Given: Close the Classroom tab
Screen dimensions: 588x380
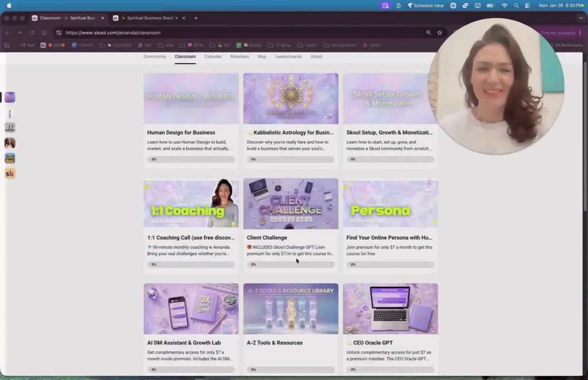Looking at the screenshot, I should pyautogui.click(x=103, y=18).
